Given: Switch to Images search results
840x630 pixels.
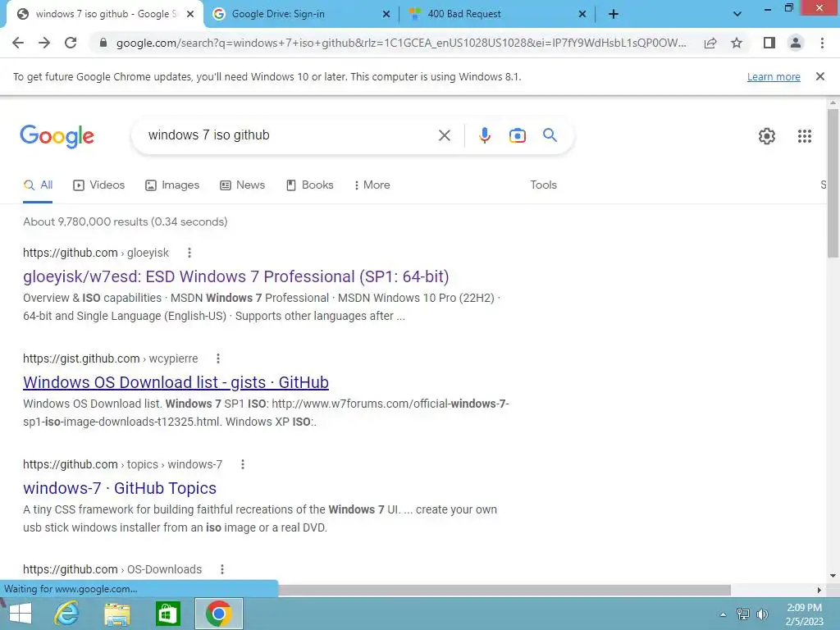Looking at the screenshot, I should click(172, 185).
